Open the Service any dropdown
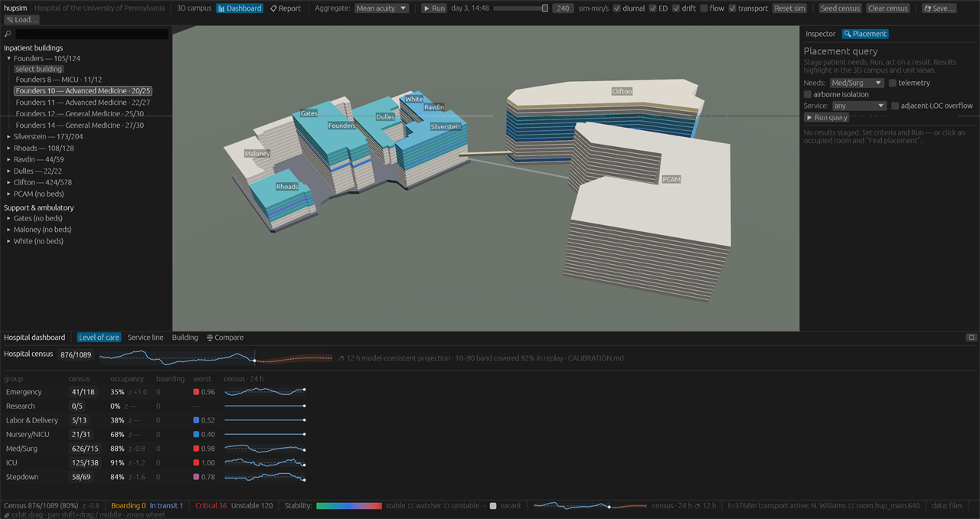The width and height of the screenshot is (980, 519). [859, 106]
